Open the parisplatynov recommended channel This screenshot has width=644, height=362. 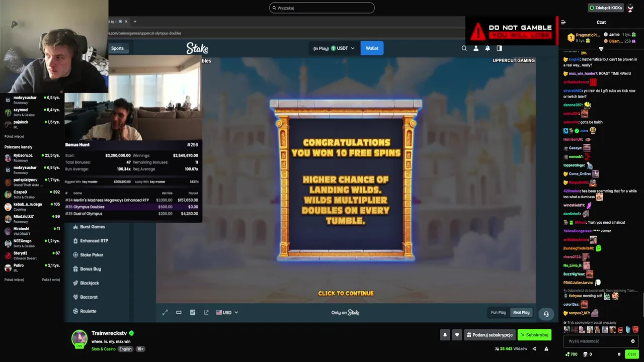point(32,182)
